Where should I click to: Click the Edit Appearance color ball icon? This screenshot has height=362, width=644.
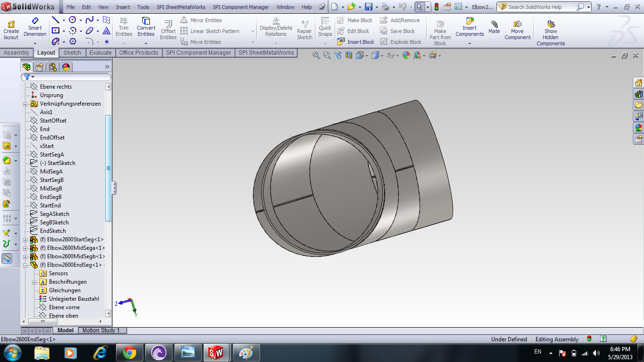tap(406, 56)
